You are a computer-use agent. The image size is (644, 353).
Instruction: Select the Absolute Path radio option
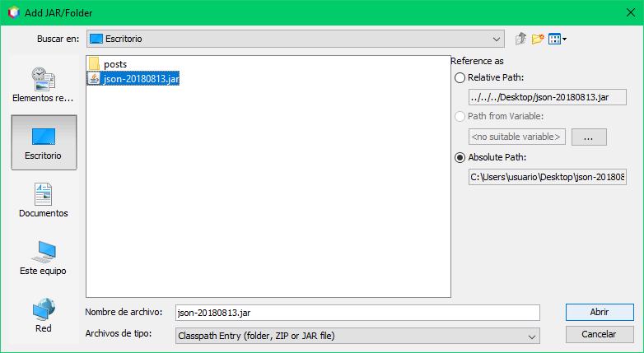tap(460, 157)
